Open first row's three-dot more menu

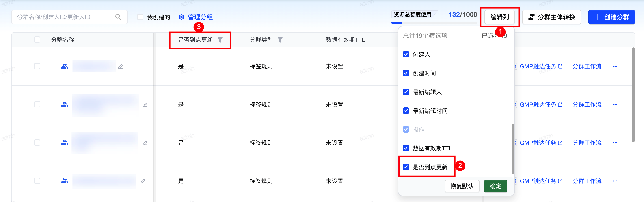click(x=615, y=66)
